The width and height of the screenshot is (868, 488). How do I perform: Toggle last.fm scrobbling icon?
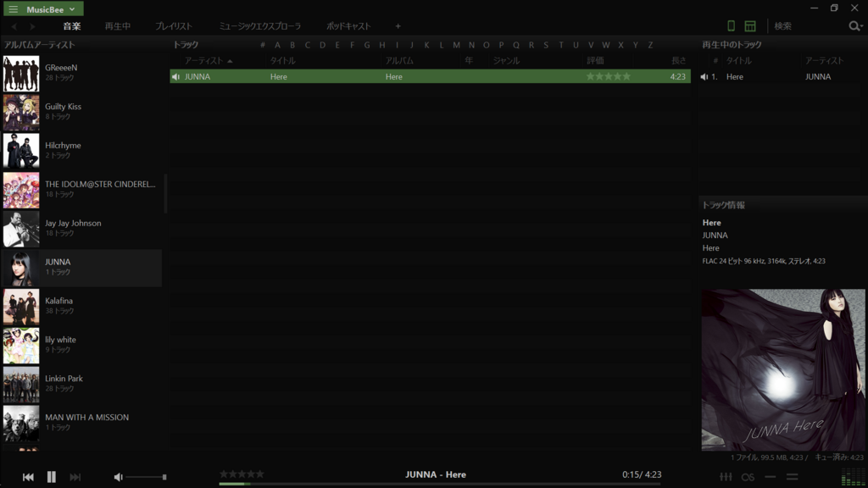point(748,477)
